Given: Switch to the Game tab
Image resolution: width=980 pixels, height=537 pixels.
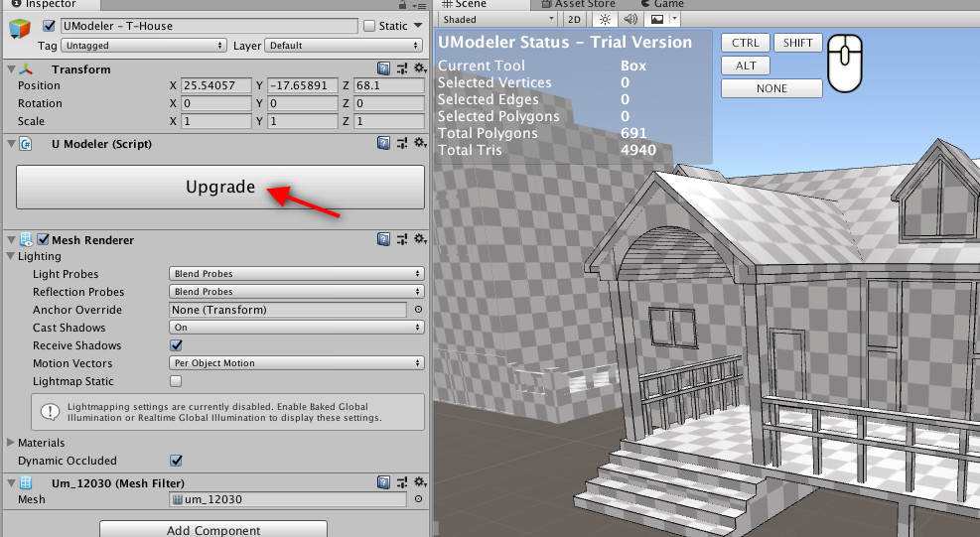Looking at the screenshot, I should (x=662, y=4).
